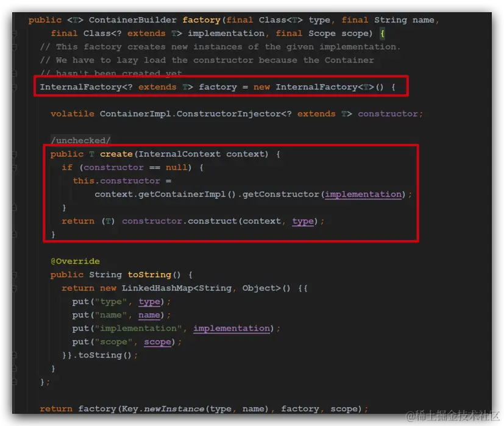This screenshot has height=426, width=504.
Task: Click fold end marker beside '}}.toString();' line
Action: point(15,355)
